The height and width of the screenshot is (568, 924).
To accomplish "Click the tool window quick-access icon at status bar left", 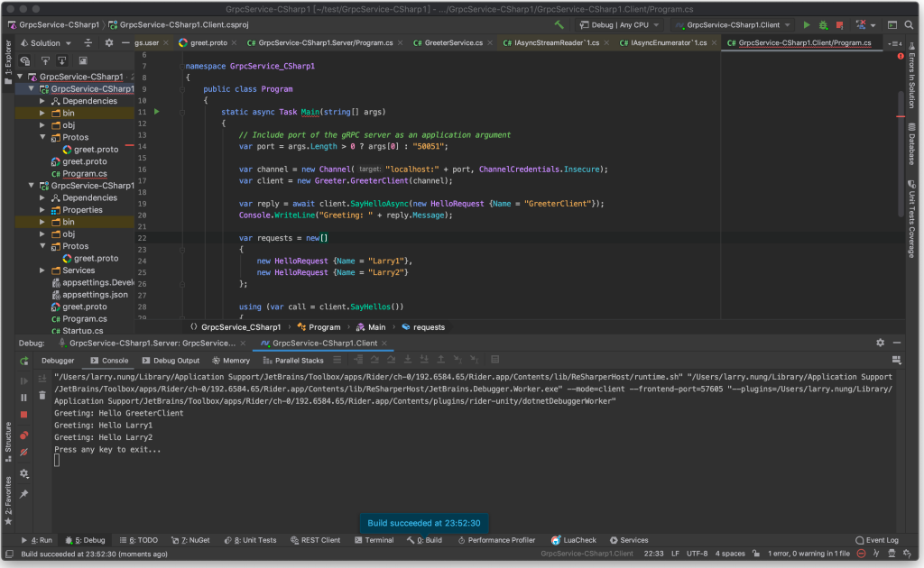I will pos(9,554).
